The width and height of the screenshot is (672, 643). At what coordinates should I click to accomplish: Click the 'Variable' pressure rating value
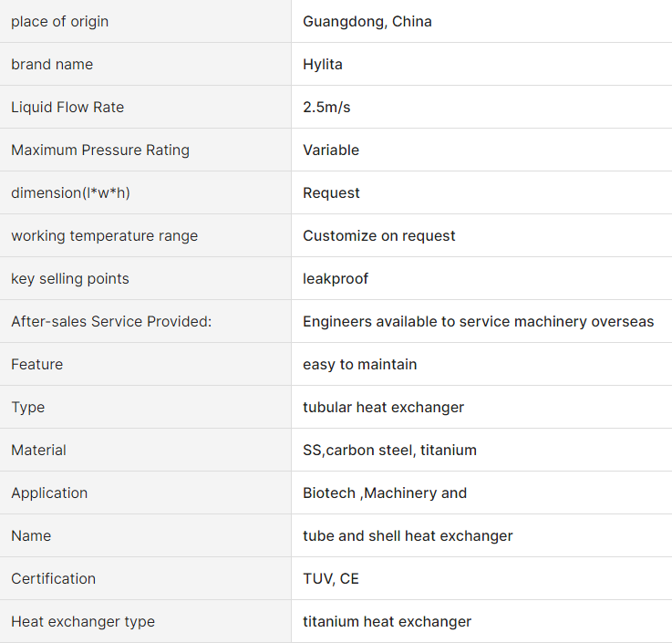click(331, 150)
